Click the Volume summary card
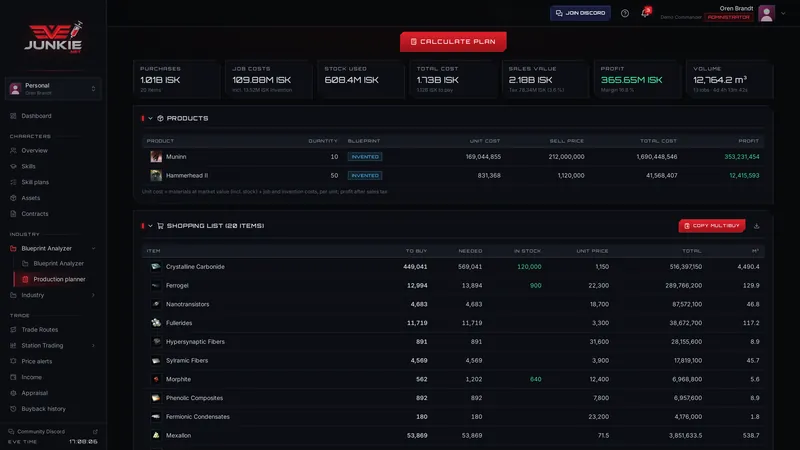This screenshot has height=450, width=800. tap(730, 79)
